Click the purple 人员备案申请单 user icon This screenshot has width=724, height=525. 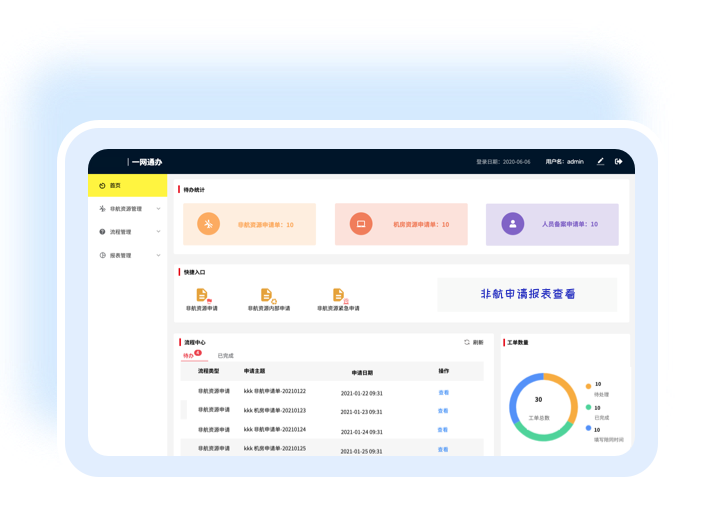(x=512, y=224)
